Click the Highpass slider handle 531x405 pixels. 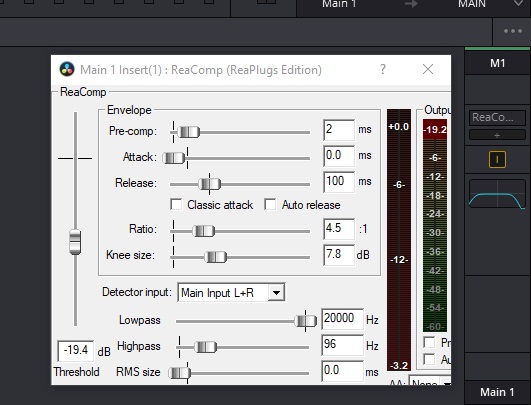206,347
